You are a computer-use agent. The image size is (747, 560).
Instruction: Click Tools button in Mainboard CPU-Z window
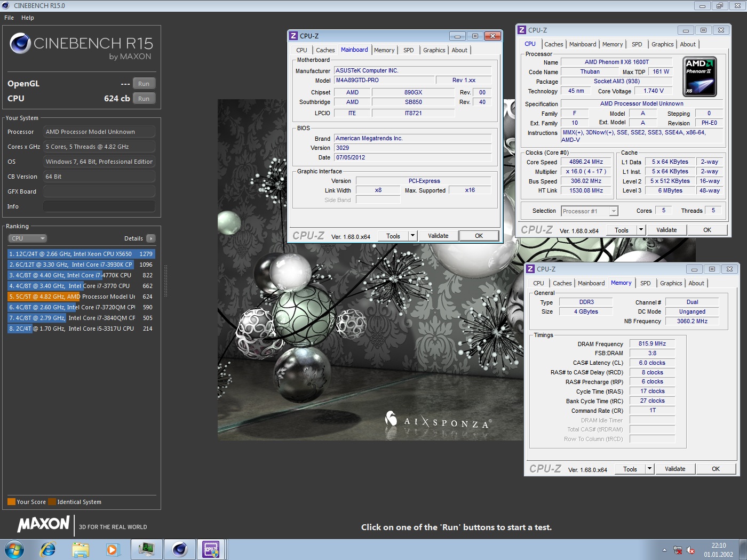point(393,236)
